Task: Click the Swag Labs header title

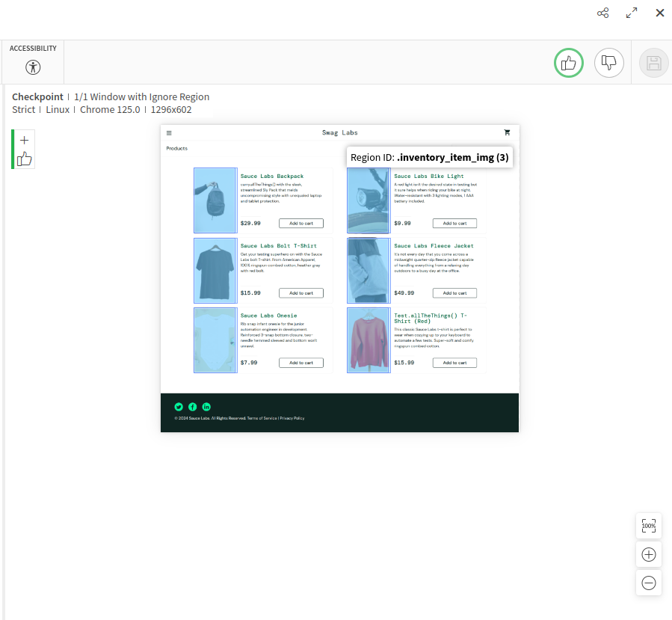Action: click(x=340, y=133)
